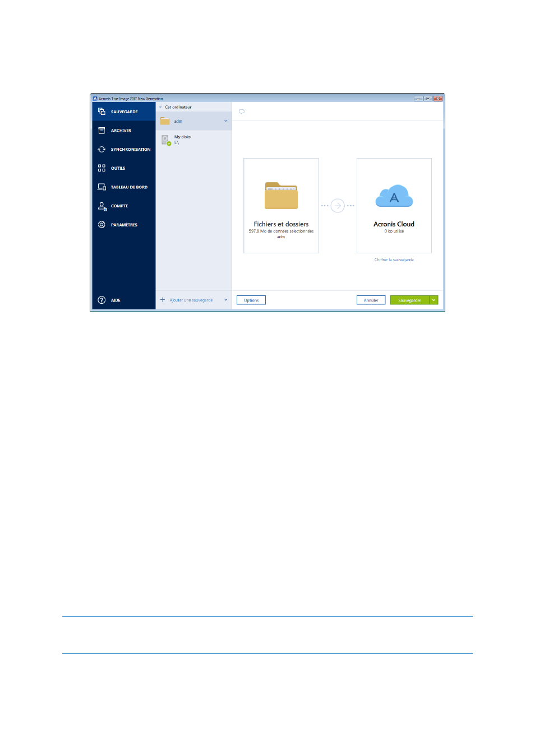The height and width of the screenshot is (756, 535).
Task: Maximize the Acronis True Image window
Action: click(x=428, y=99)
